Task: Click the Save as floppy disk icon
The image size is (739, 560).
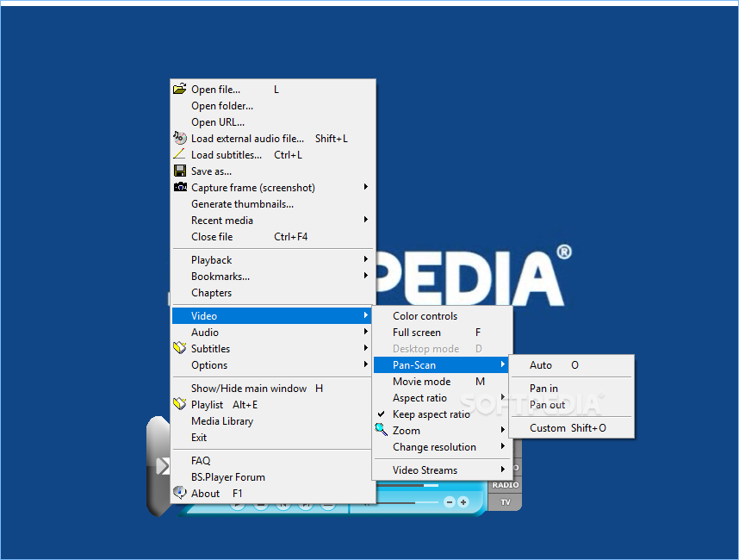Action: 179,171
